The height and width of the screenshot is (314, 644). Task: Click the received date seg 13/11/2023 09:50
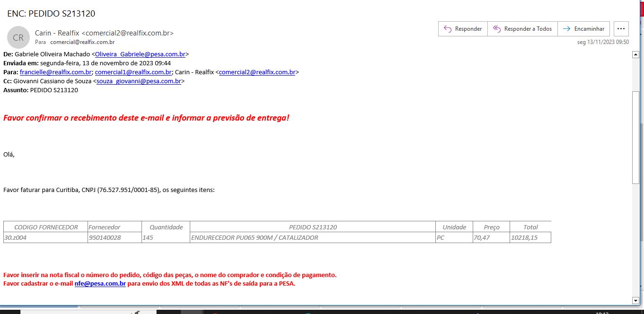(603, 42)
